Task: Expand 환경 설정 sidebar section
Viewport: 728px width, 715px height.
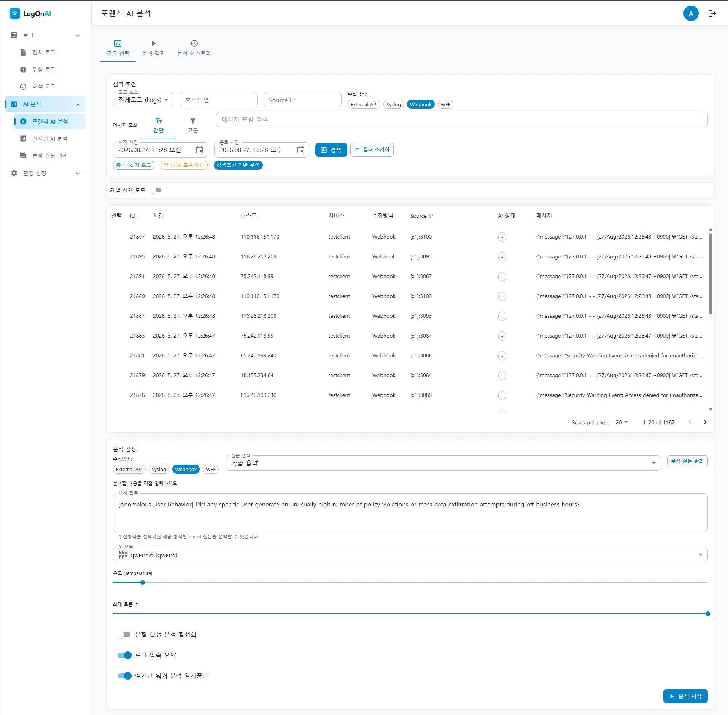Action: (x=46, y=173)
